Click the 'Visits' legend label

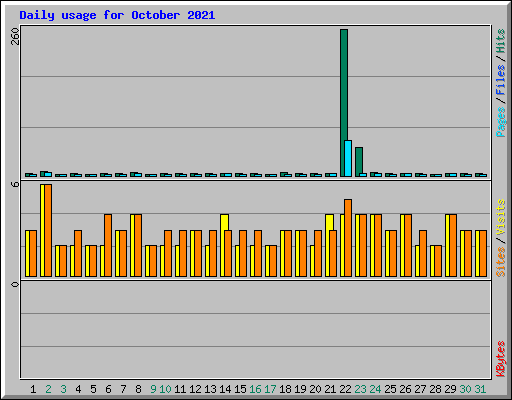click(500, 217)
